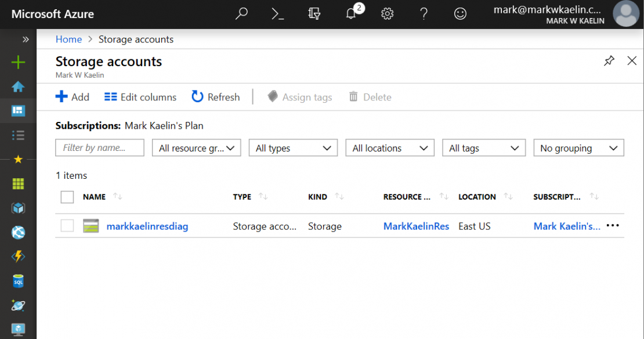Image resolution: width=644 pixels, height=339 pixels.
Task: Click the green Create a resource plus icon
Action: pos(18,62)
